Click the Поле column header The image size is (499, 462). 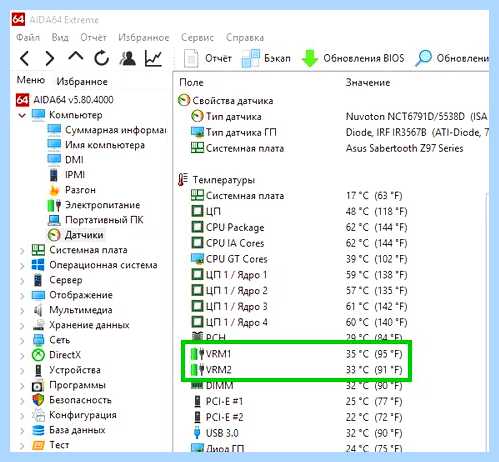(191, 83)
